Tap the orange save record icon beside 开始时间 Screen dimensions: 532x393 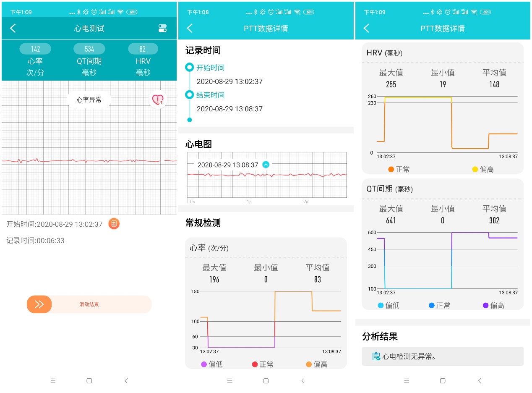coord(114,224)
